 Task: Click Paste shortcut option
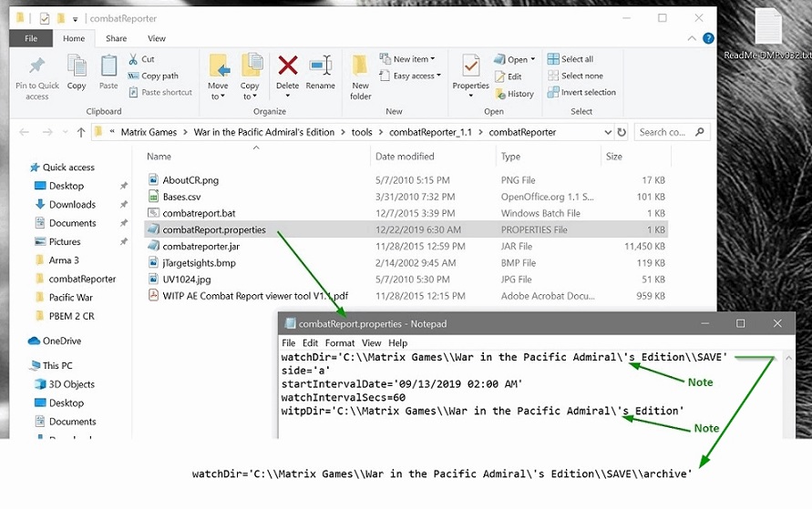160,92
